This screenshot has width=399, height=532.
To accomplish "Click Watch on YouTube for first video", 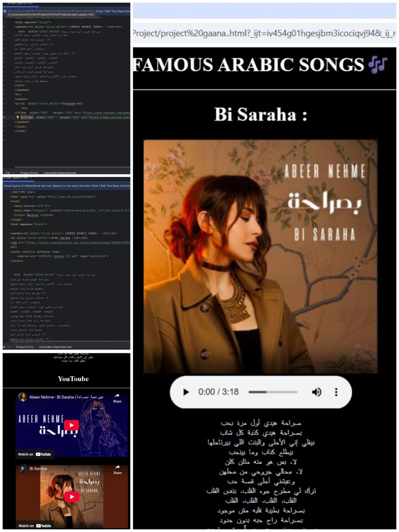I will point(35,454).
